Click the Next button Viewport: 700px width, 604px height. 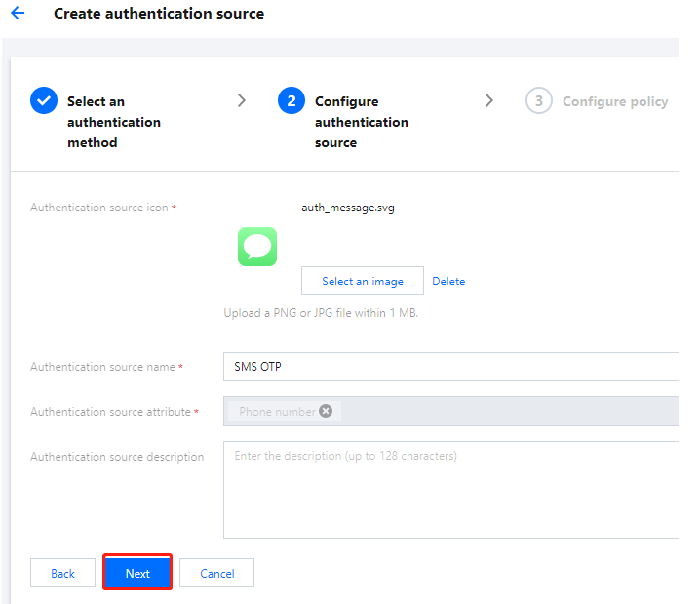(x=137, y=573)
